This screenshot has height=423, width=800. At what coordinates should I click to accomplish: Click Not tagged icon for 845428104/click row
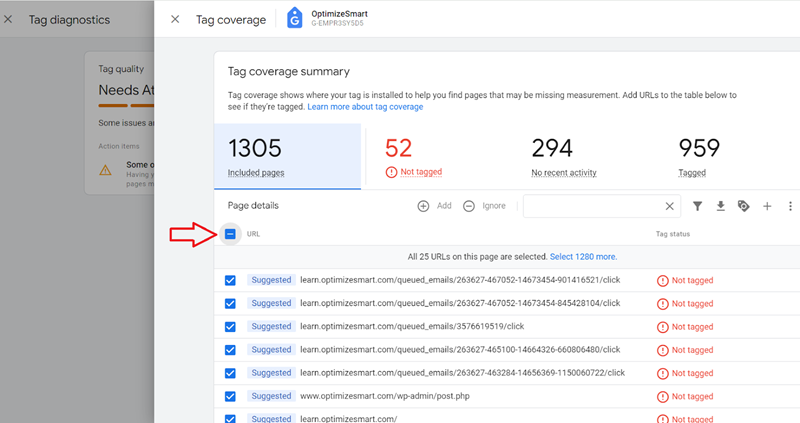click(x=662, y=304)
